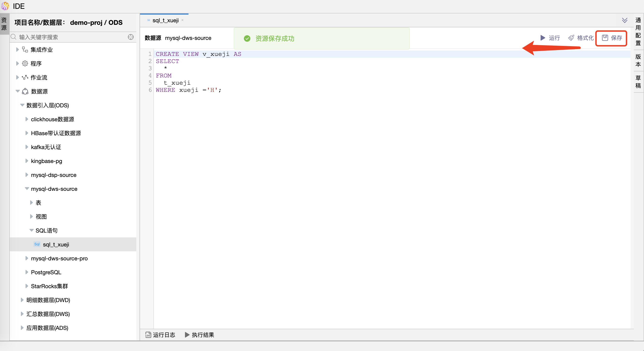Expand 表 under mysql-dws-source
The height and width of the screenshot is (351, 644).
coord(32,202)
